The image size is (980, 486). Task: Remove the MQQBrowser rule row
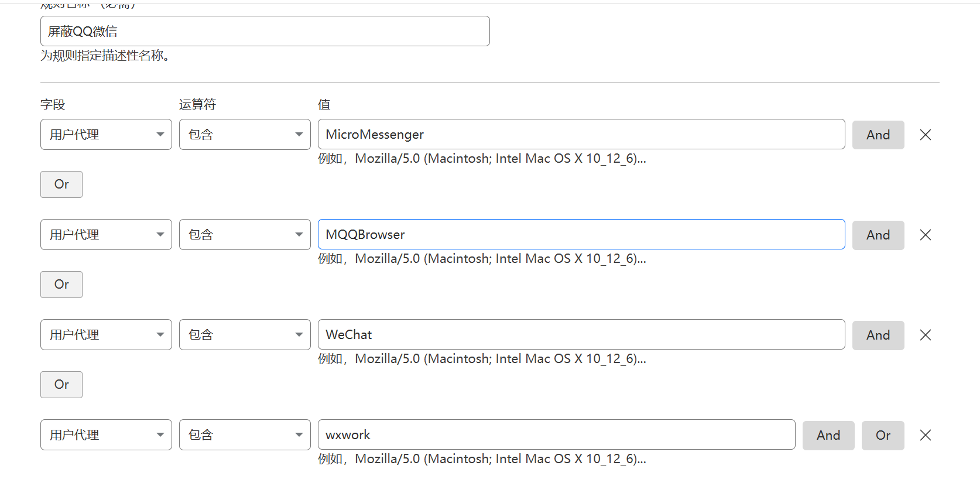point(925,235)
